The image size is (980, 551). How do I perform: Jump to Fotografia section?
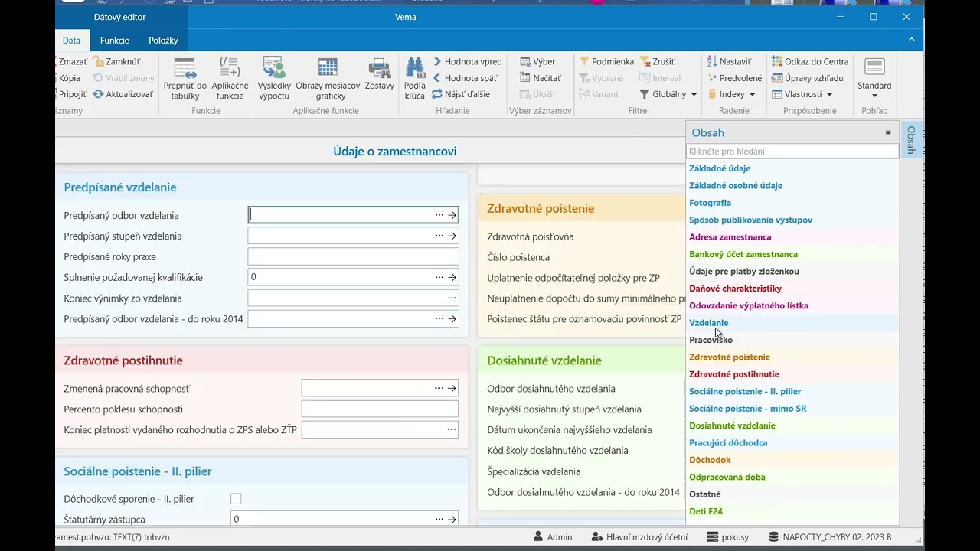tap(710, 203)
